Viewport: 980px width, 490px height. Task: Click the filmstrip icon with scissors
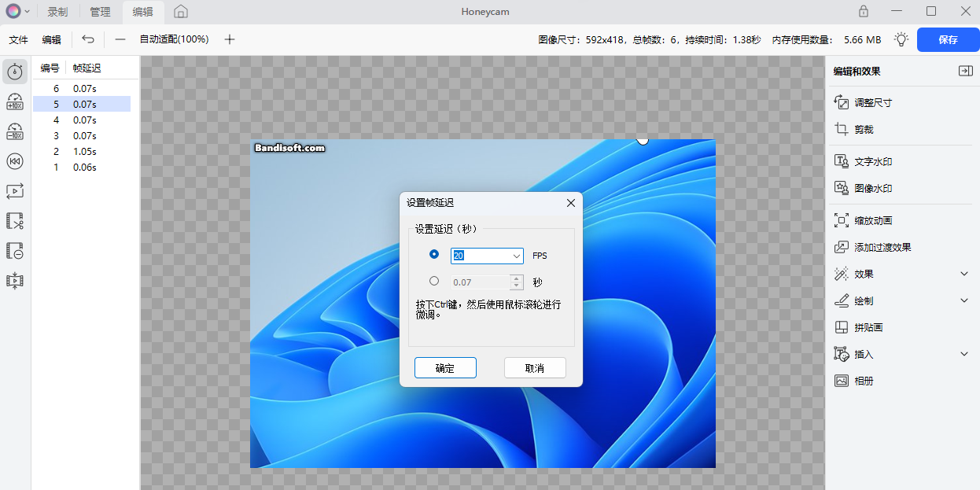15,221
